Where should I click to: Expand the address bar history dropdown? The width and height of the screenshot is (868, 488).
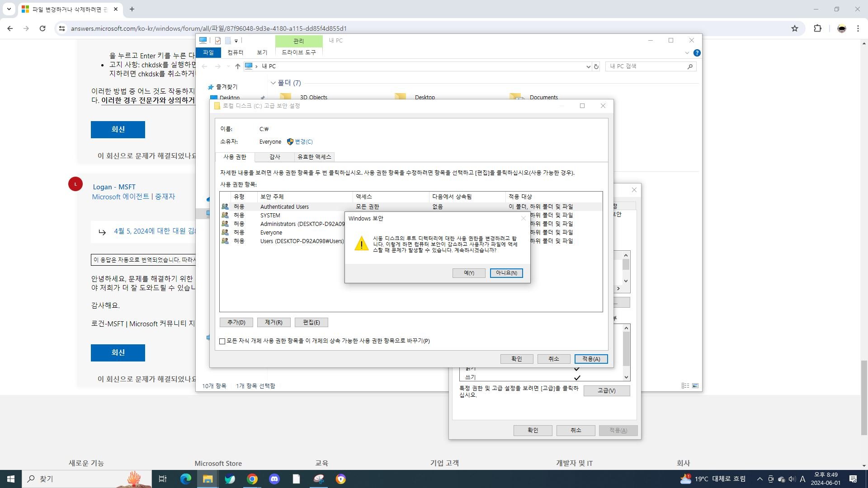coord(588,66)
